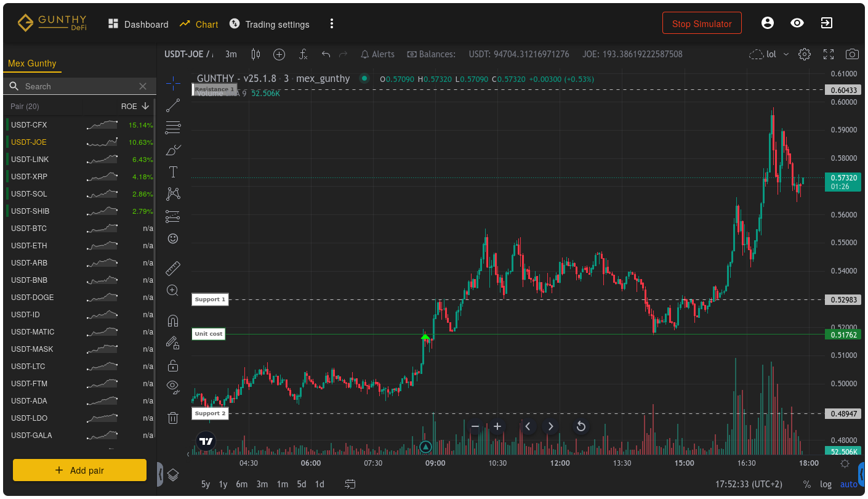
Task: Add a symbol to compare
Action: click(x=279, y=54)
